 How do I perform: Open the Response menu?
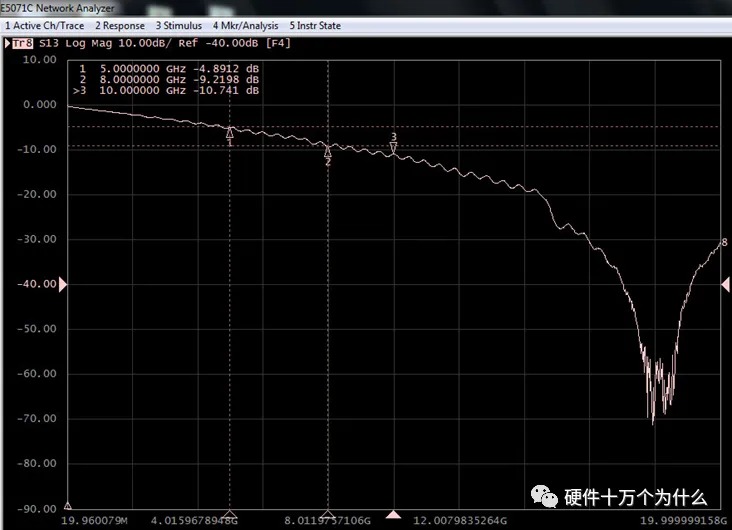click(x=120, y=25)
